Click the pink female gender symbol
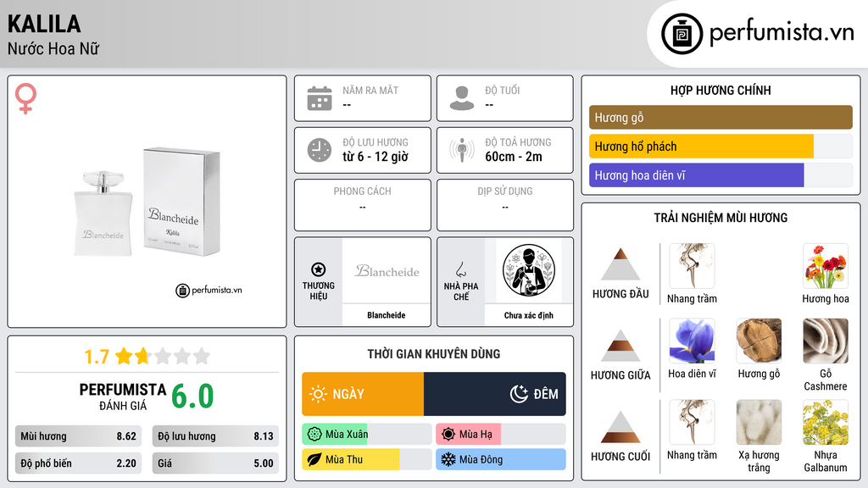Image resolution: width=868 pixels, height=488 pixels. point(25,98)
